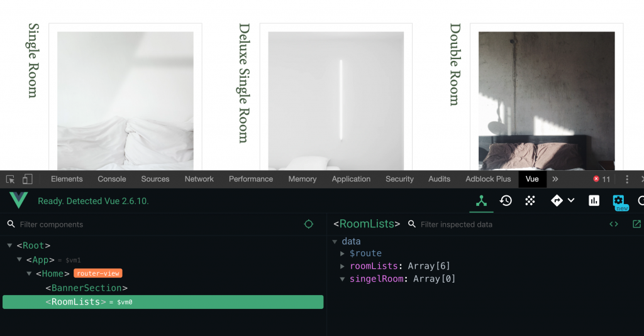Viewport: 644px width, 336px height.
Task: Toggle the device toolbar icon
Action: [x=28, y=179]
